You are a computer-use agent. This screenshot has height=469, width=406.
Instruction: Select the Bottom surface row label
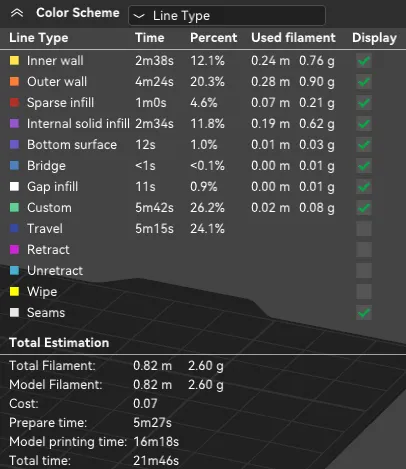click(x=72, y=145)
